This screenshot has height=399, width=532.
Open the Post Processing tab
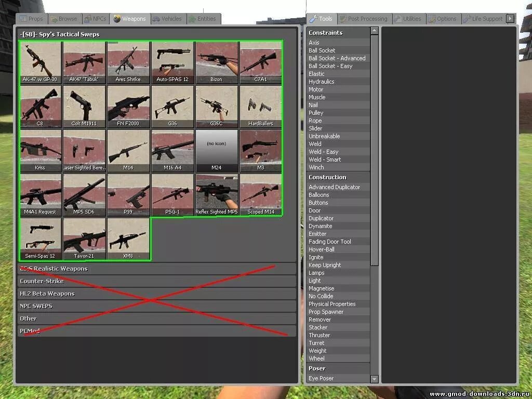pyautogui.click(x=364, y=19)
